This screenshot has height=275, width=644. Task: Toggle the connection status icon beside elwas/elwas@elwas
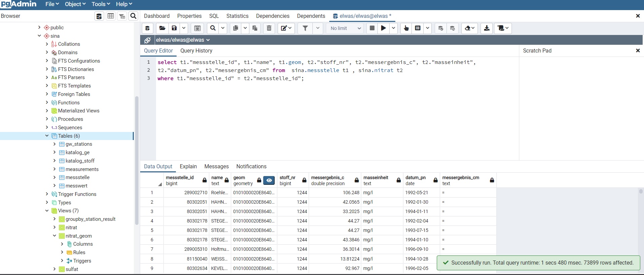(x=147, y=40)
